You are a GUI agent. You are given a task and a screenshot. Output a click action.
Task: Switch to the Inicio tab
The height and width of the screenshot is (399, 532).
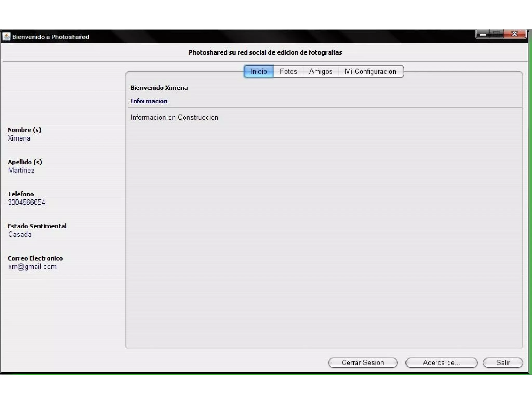click(259, 71)
